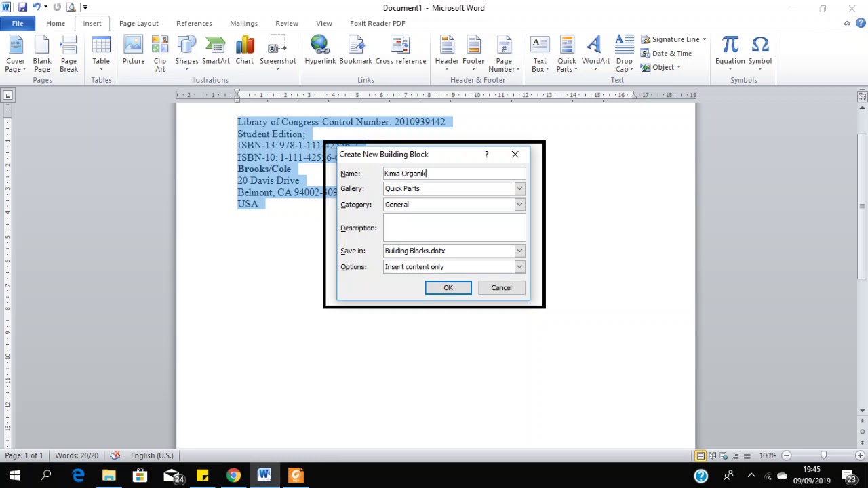Screen dimensions: 868x488
Task: Open the File tab
Action: tap(18, 24)
